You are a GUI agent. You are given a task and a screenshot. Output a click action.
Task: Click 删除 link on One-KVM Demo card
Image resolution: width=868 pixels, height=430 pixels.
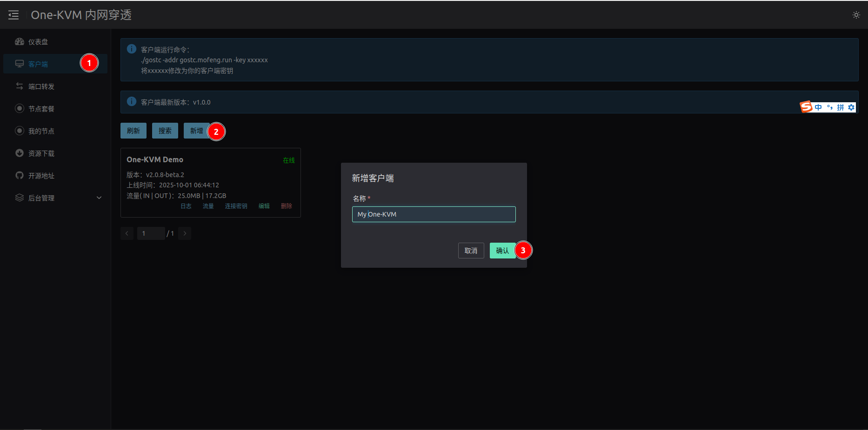pos(287,206)
